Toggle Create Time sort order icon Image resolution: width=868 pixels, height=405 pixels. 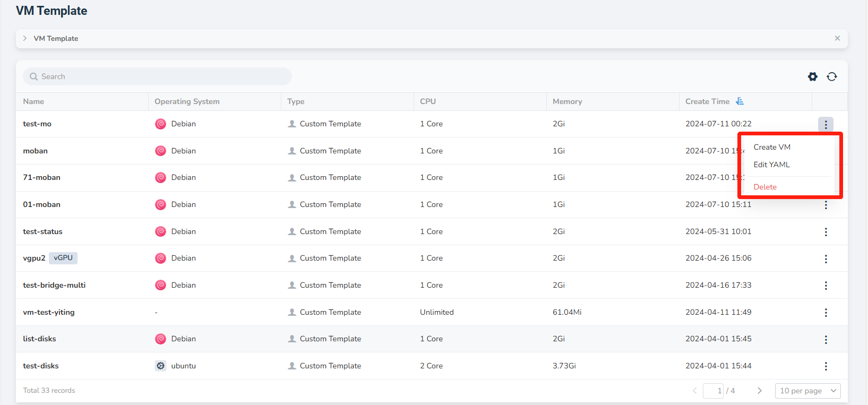pyautogui.click(x=740, y=101)
